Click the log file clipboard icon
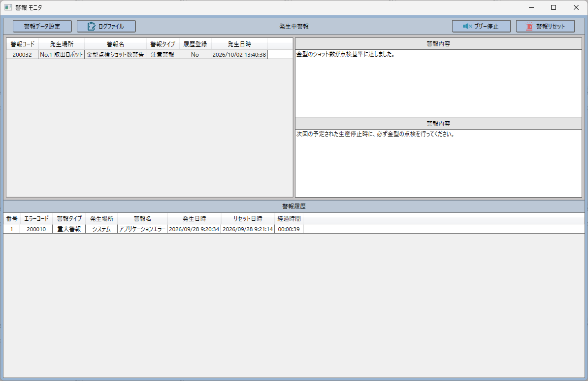Viewport: 588px width, 381px height. pos(92,26)
